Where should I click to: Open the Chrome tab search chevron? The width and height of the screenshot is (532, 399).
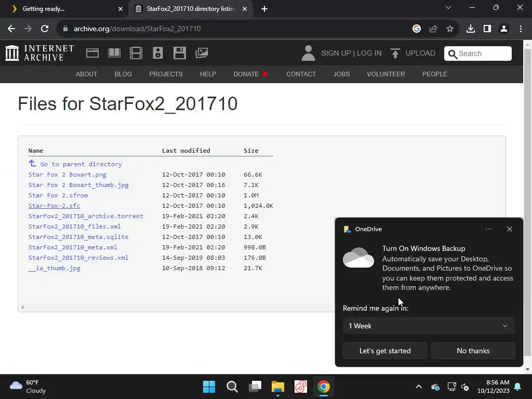pos(448,7)
